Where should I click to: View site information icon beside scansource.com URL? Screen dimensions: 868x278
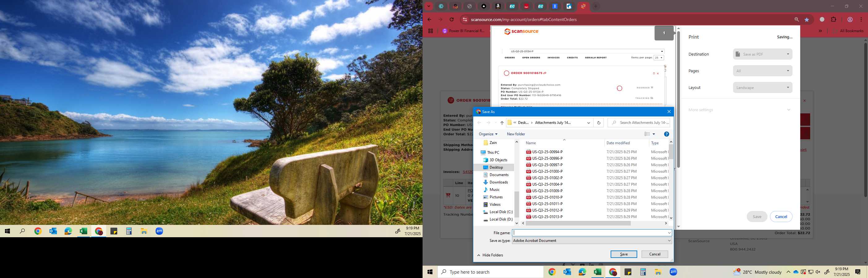point(465,19)
